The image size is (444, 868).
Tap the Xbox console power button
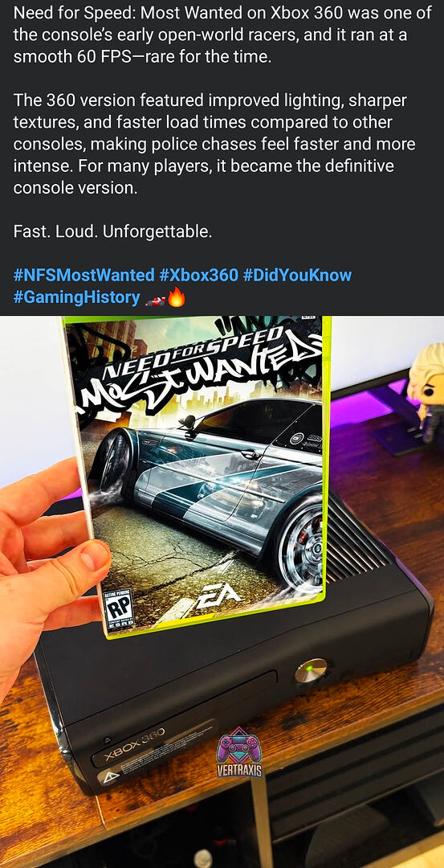click(311, 669)
